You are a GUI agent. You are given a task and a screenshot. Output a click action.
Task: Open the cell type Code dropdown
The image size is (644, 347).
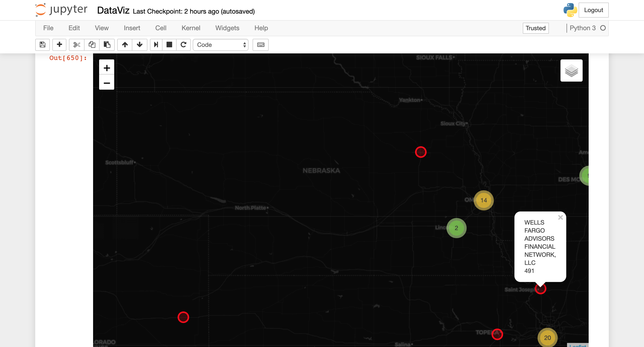coord(221,45)
